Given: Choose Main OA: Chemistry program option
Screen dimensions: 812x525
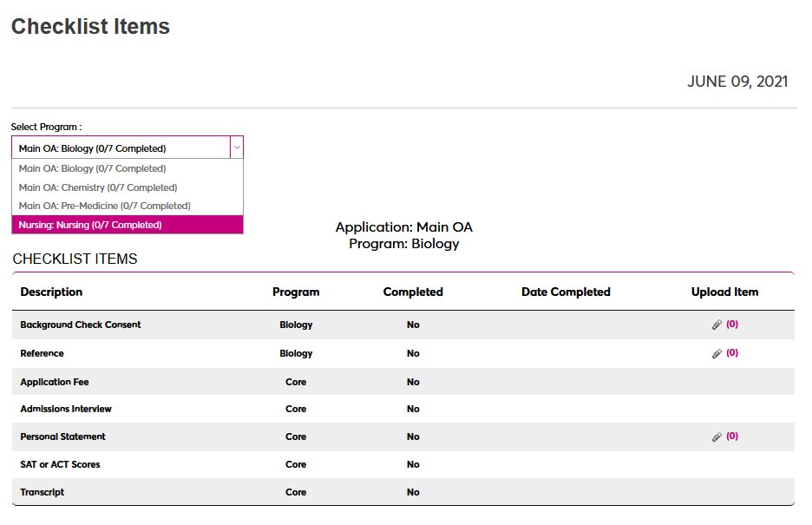Looking at the screenshot, I should click(x=98, y=187).
